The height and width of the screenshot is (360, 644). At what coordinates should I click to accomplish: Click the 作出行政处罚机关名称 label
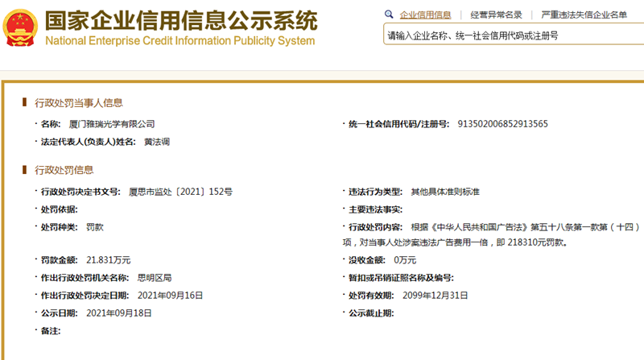point(85,278)
